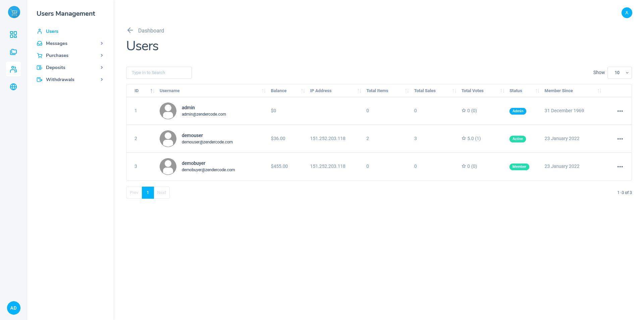Open the Show entries dropdown
Image resolution: width=644 pixels, height=320 pixels.
620,73
